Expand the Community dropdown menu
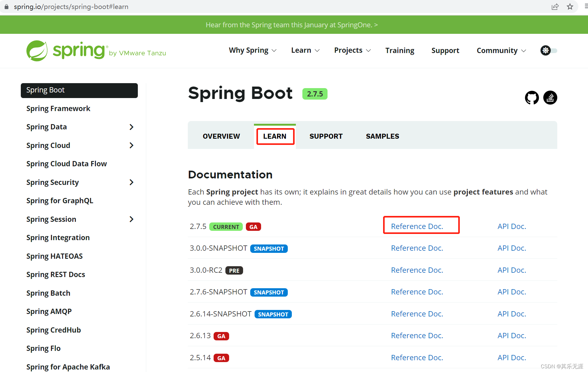Screen dimensions: 588x372 (x=501, y=51)
